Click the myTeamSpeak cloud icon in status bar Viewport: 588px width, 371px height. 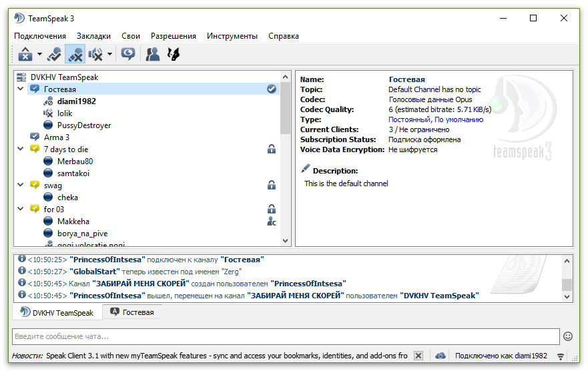(x=440, y=356)
